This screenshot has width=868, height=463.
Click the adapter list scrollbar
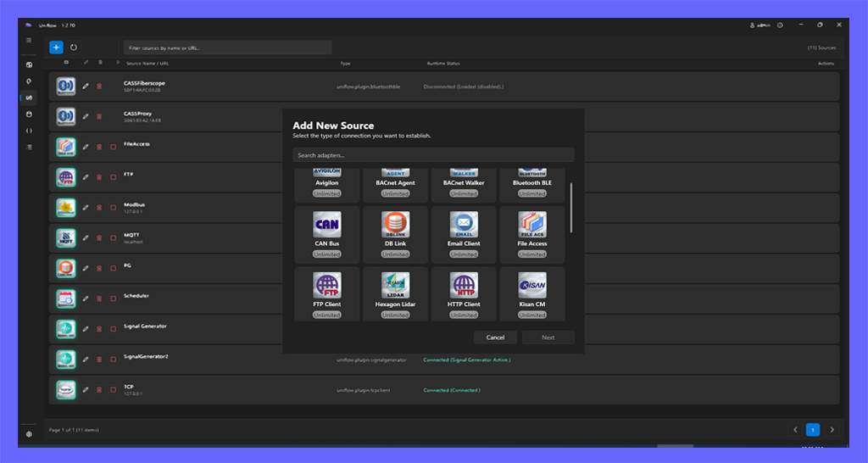tap(571, 208)
